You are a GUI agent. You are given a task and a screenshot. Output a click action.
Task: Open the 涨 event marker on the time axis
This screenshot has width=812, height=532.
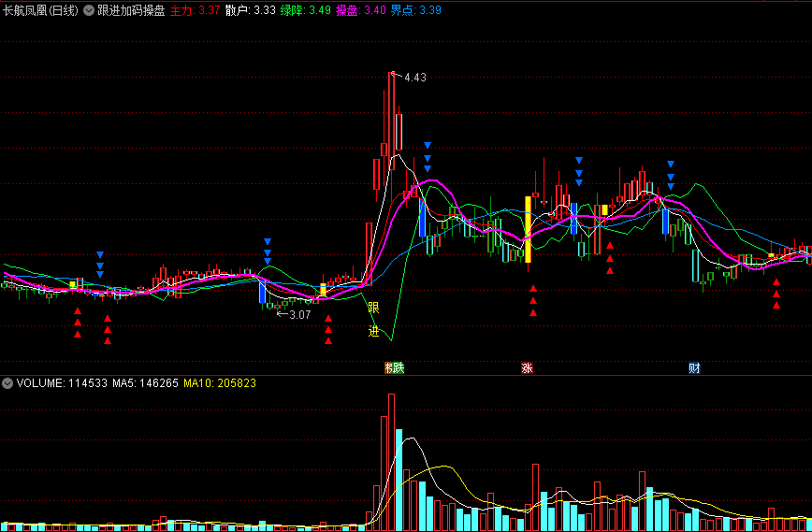pyautogui.click(x=528, y=368)
